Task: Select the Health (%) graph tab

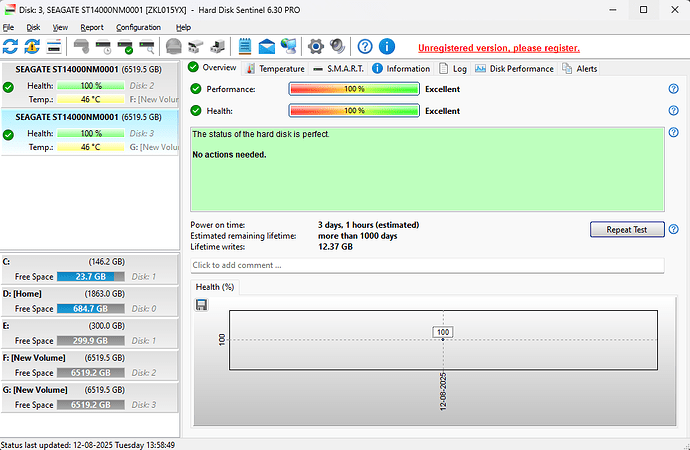Action: (x=215, y=287)
